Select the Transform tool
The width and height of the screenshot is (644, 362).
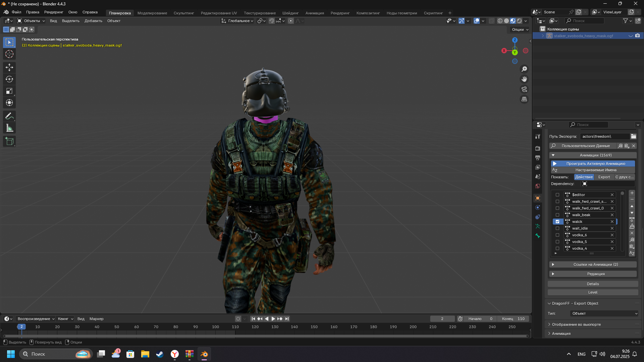coord(9,103)
